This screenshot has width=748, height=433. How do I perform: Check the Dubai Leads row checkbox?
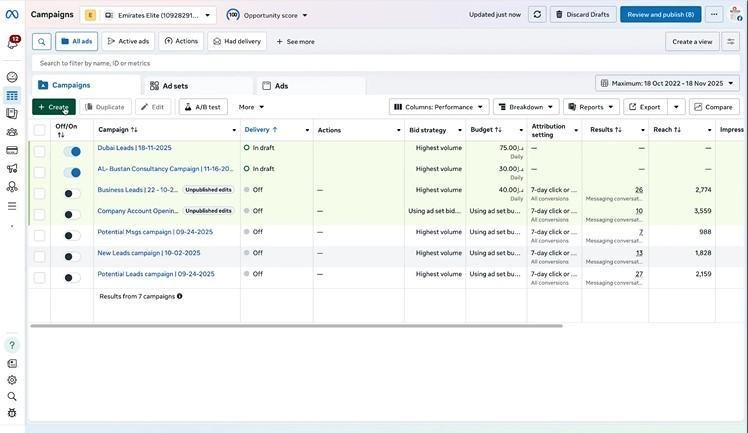(40, 152)
